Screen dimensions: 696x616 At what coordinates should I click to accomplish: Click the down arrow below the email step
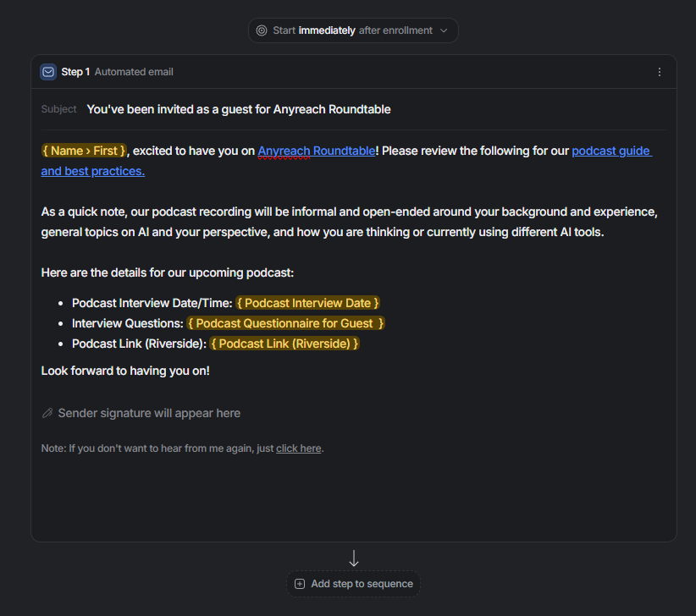(354, 558)
